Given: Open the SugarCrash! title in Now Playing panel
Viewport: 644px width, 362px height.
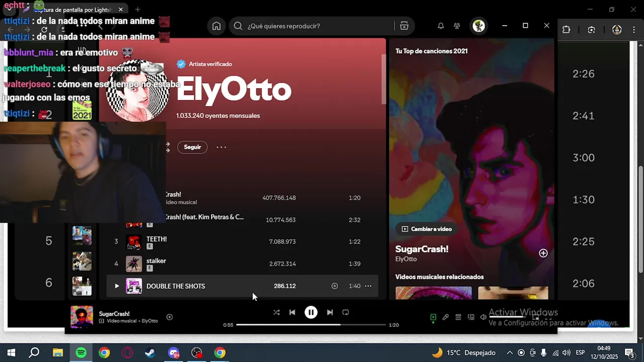Looking at the screenshot, I should click(422, 249).
